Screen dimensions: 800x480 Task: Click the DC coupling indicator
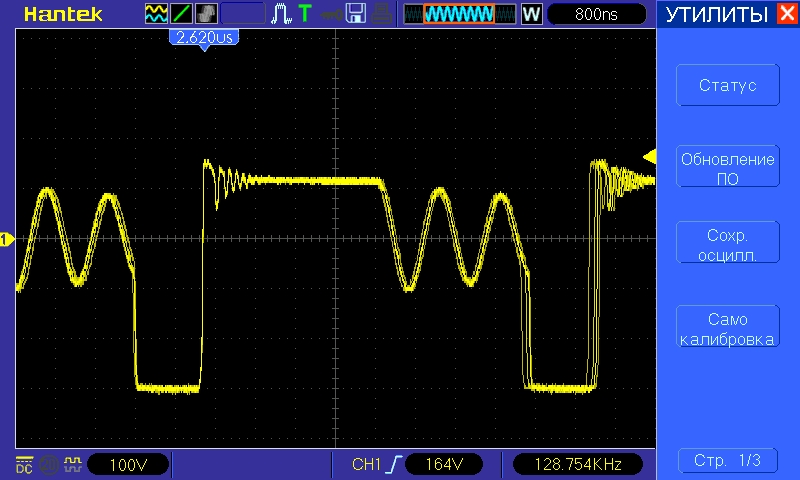[x=24, y=464]
